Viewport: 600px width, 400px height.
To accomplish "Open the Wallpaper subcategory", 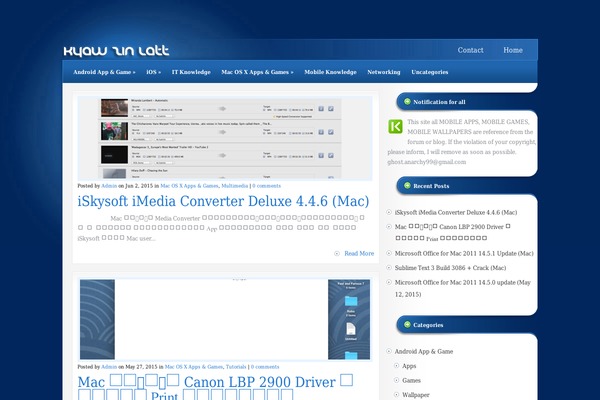I will (x=416, y=395).
